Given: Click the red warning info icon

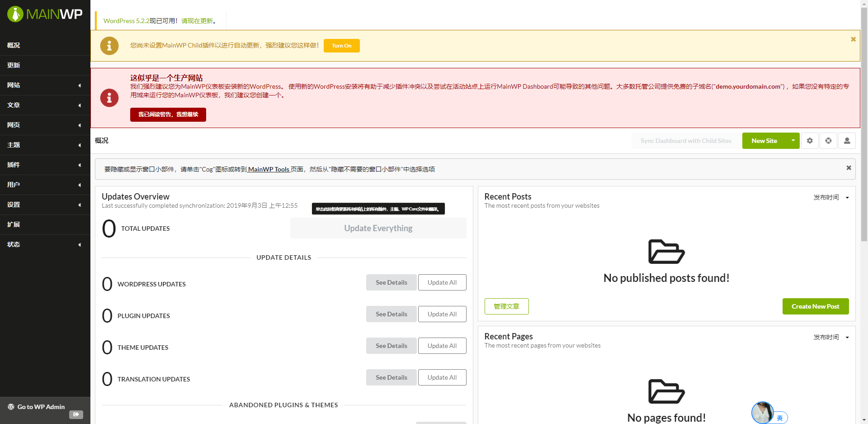Looking at the screenshot, I should (109, 98).
